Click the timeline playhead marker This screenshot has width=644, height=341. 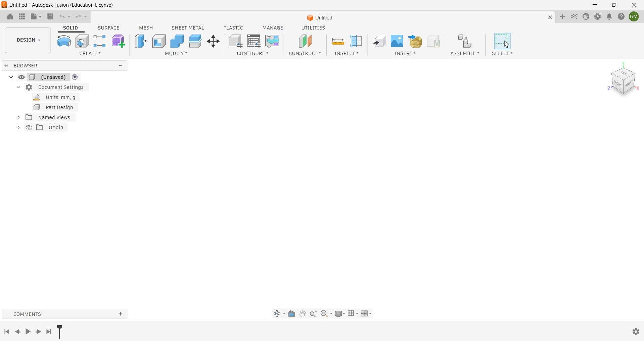(60, 332)
